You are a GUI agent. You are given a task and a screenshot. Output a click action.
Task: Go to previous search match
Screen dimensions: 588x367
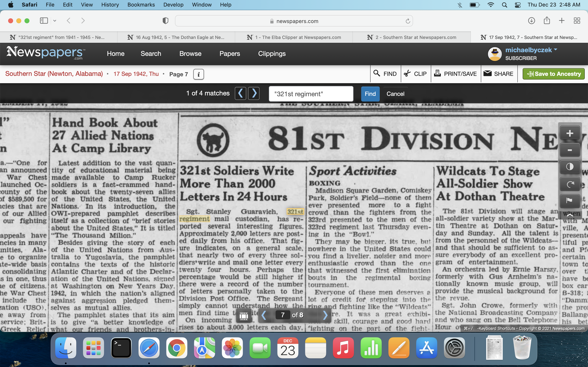click(x=240, y=93)
